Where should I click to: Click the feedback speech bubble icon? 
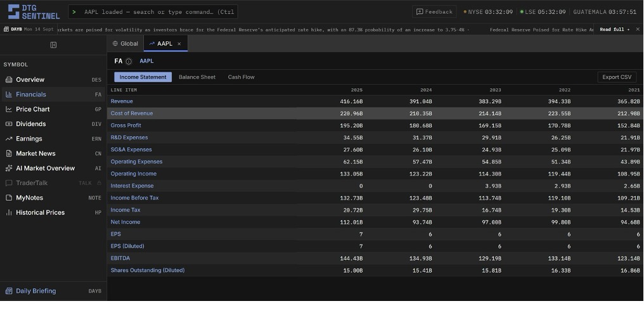click(420, 12)
